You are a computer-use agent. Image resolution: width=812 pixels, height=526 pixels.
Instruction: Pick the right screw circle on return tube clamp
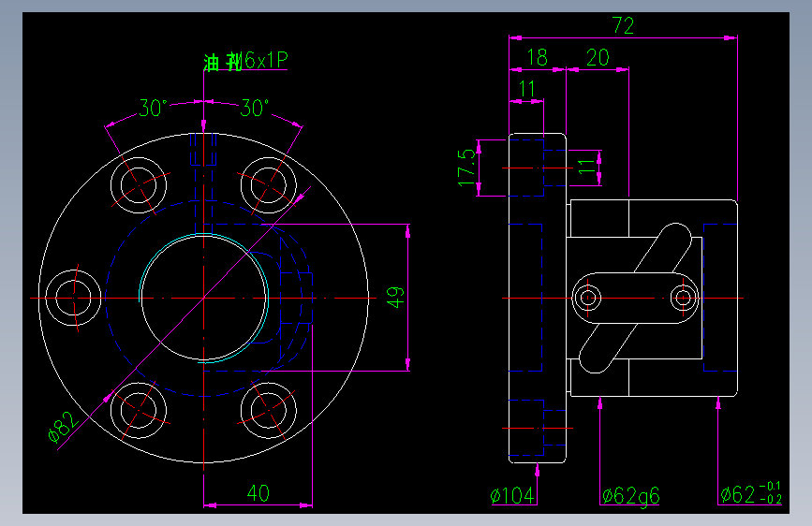click(683, 299)
